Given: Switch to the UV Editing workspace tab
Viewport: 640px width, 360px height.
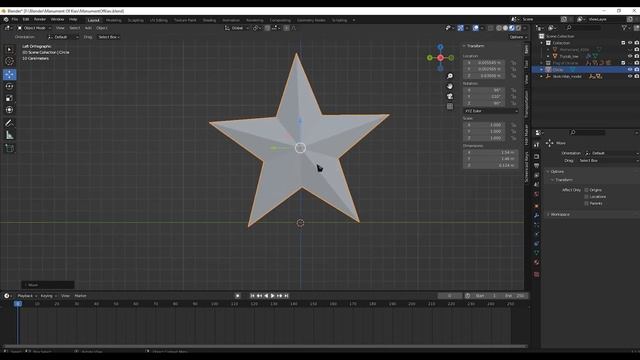Looking at the screenshot, I should (158, 20).
